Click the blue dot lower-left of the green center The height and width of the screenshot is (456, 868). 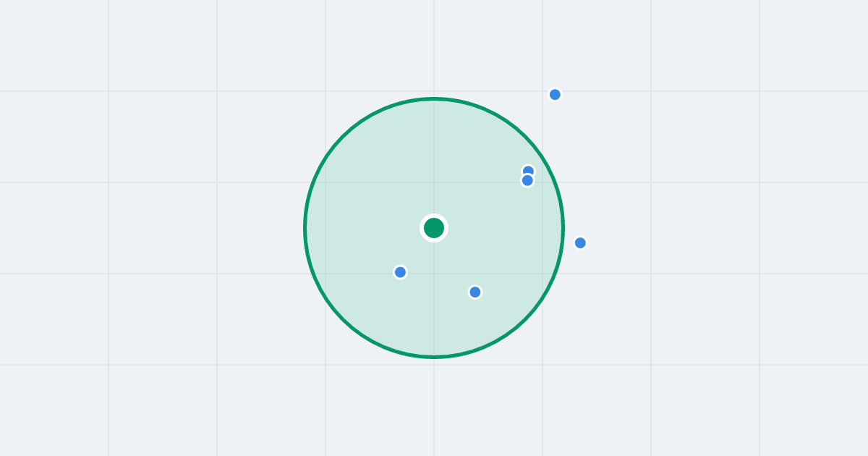coord(400,272)
